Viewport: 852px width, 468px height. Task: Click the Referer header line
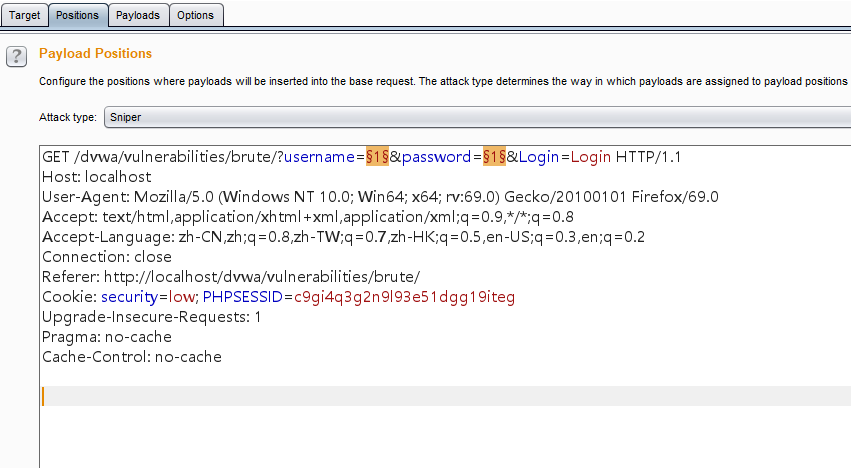coord(231,277)
